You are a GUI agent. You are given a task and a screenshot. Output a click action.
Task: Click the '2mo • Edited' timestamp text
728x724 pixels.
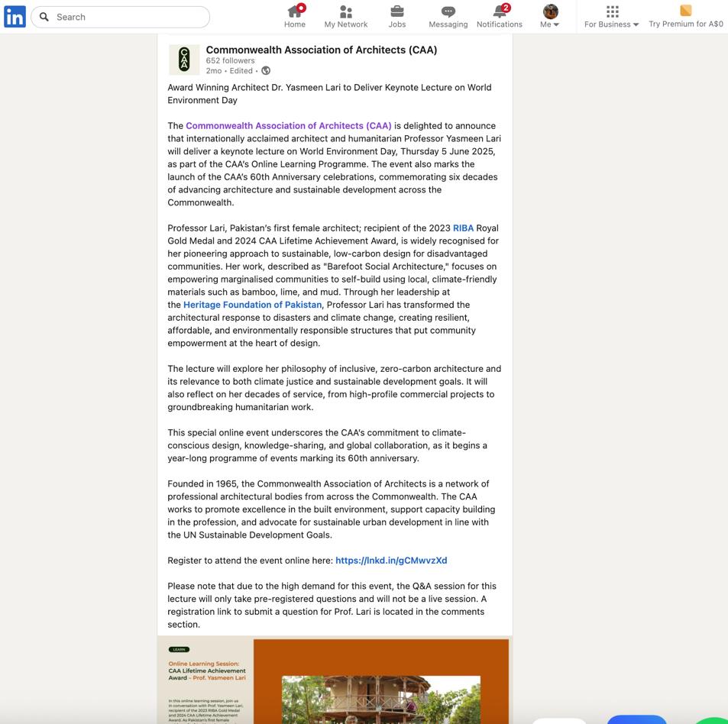(x=229, y=71)
